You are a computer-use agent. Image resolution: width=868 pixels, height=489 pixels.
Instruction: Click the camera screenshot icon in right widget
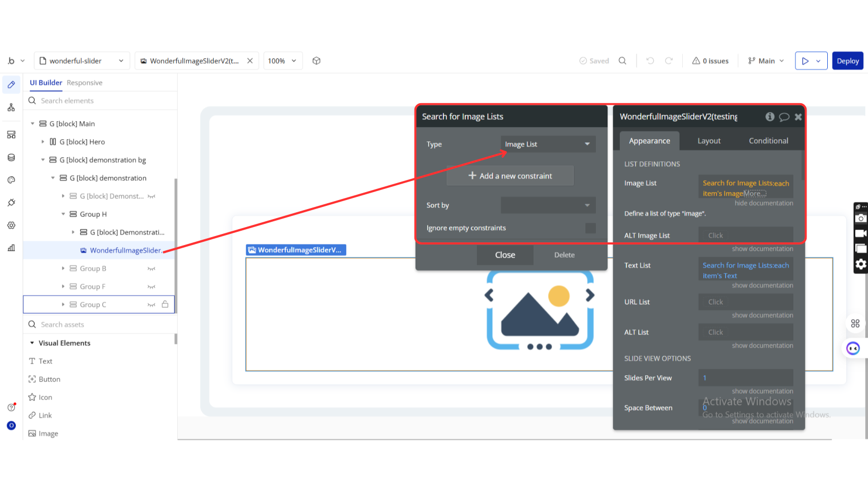(861, 219)
